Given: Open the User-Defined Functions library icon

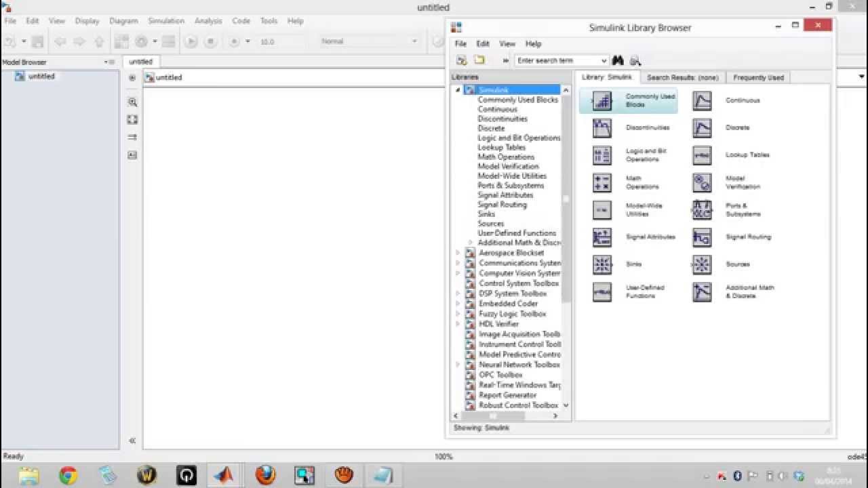Looking at the screenshot, I should click(602, 292).
